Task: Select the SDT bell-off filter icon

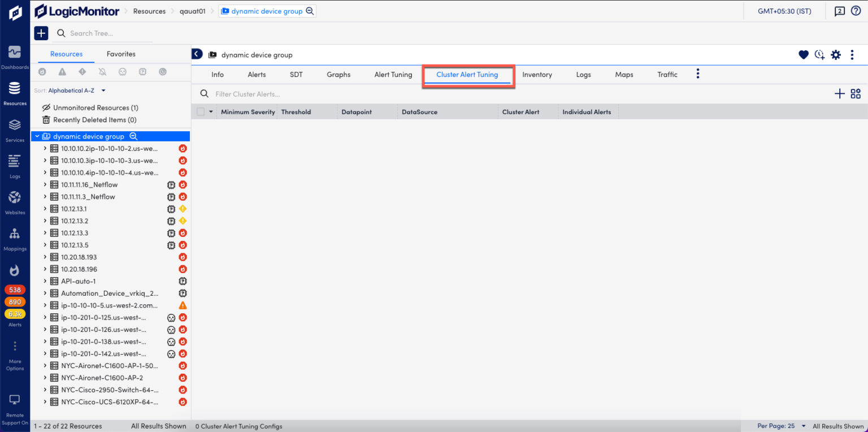Action: tap(102, 72)
